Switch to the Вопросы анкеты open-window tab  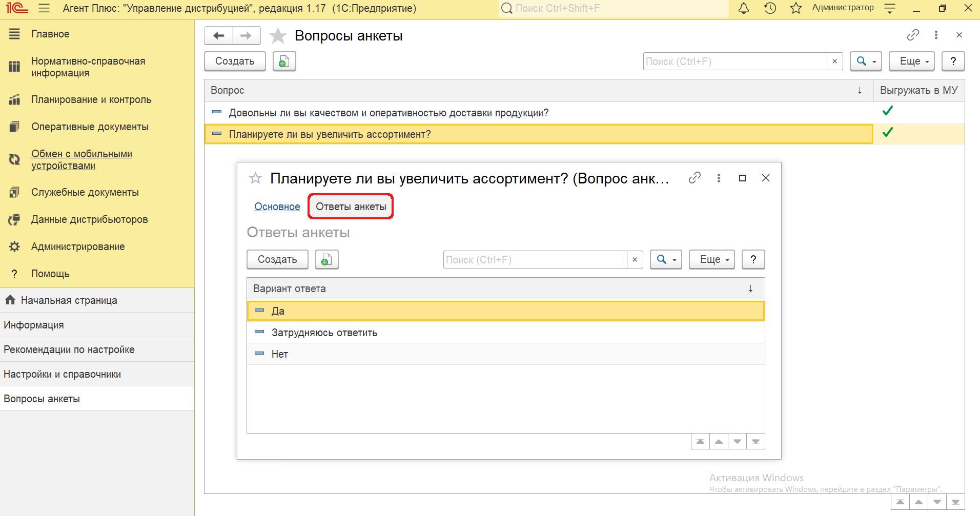(x=97, y=399)
